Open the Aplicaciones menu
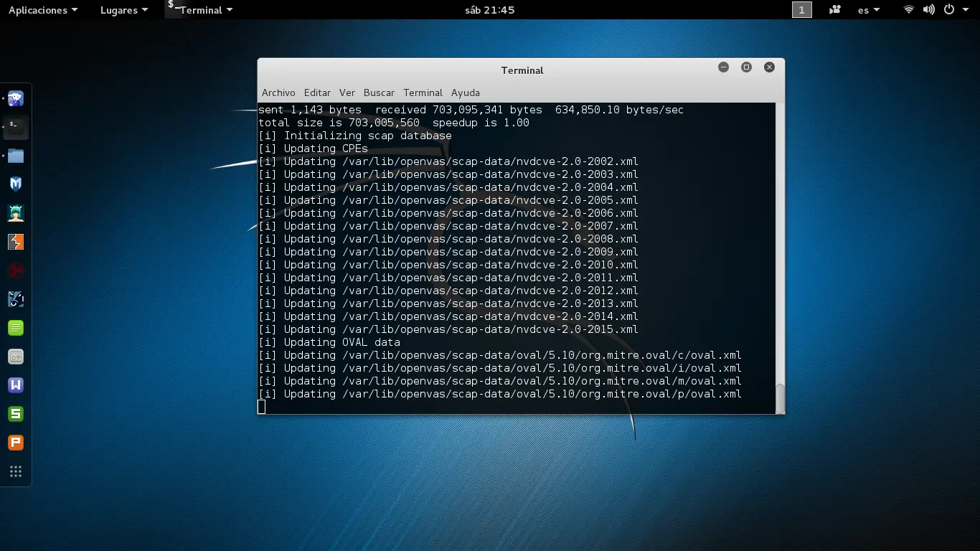This screenshot has width=980, height=551. (x=43, y=10)
